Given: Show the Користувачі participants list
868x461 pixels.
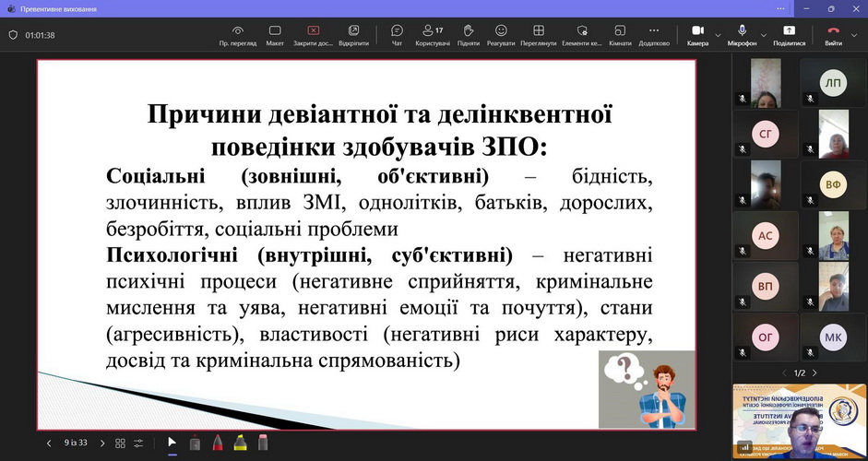Looking at the screenshot, I should [x=432, y=35].
